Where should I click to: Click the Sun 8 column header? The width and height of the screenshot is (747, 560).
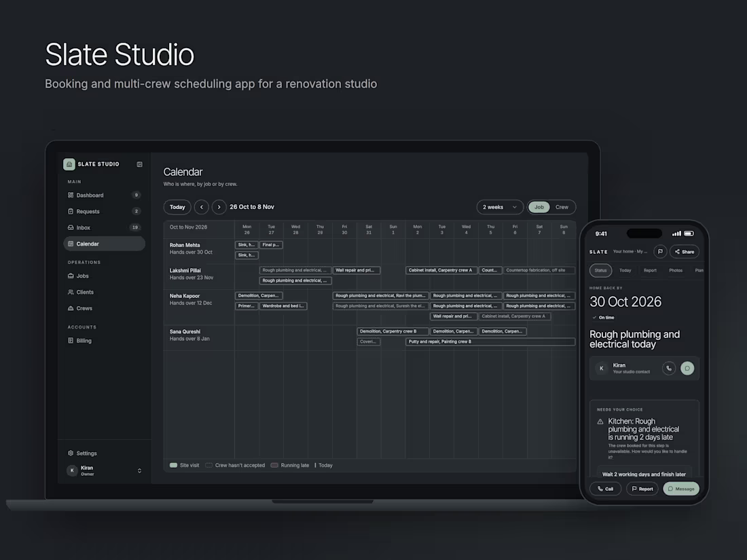pyautogui.click(x=564, y=229)
